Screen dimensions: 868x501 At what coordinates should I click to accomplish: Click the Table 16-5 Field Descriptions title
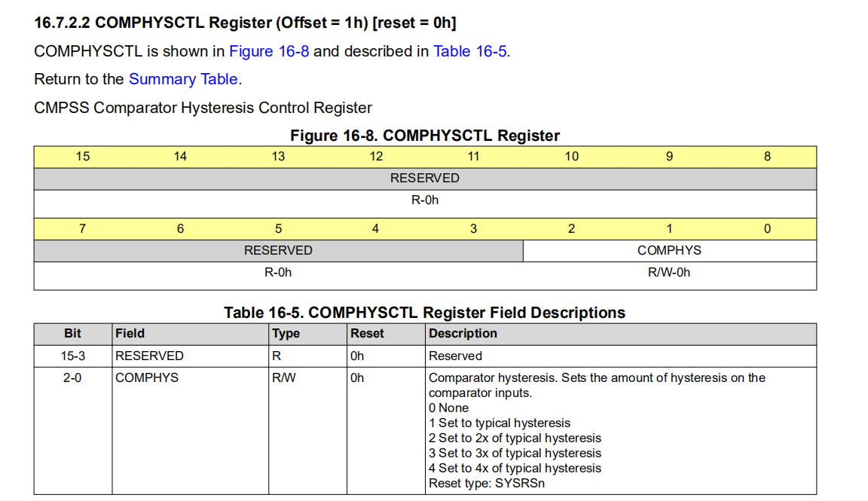tap(424, 312)
